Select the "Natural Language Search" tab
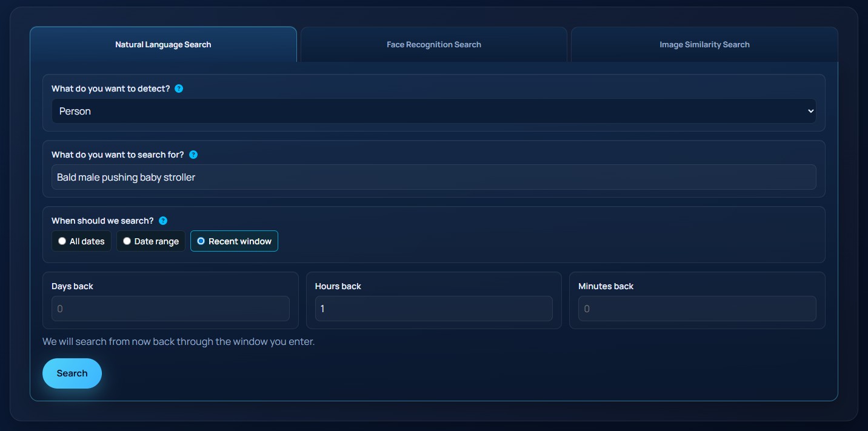 coord(163,44)
